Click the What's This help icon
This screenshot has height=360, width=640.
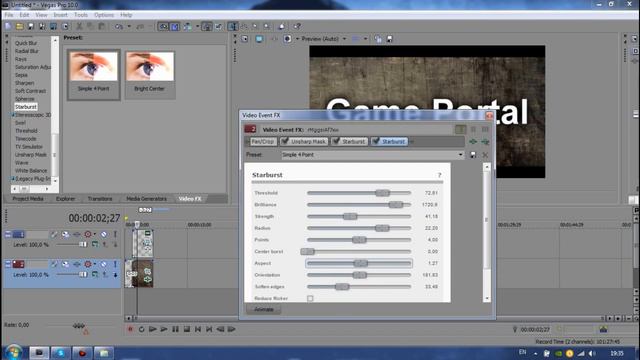[297, 27]
